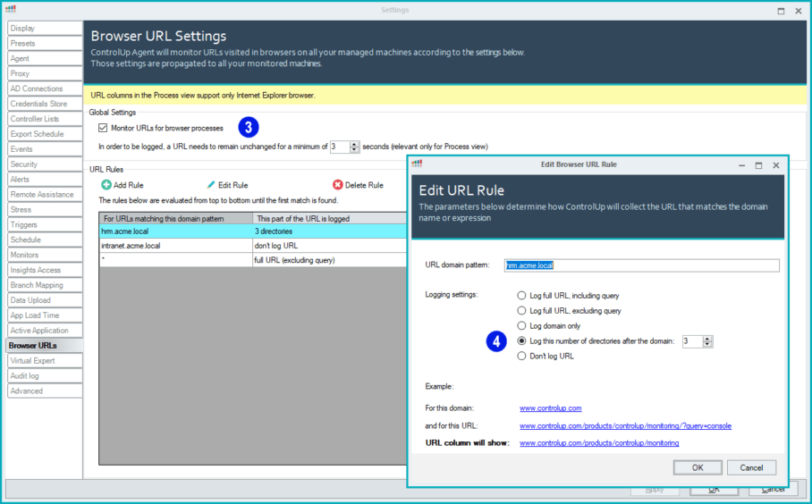
Task: Open the AD Connections tab
Action: 45,88
